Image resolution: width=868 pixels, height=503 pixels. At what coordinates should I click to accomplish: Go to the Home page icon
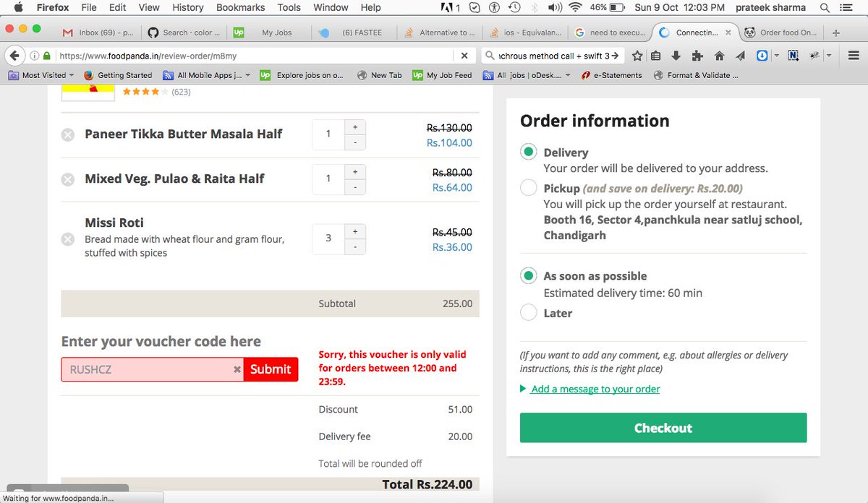click(719, 56)
